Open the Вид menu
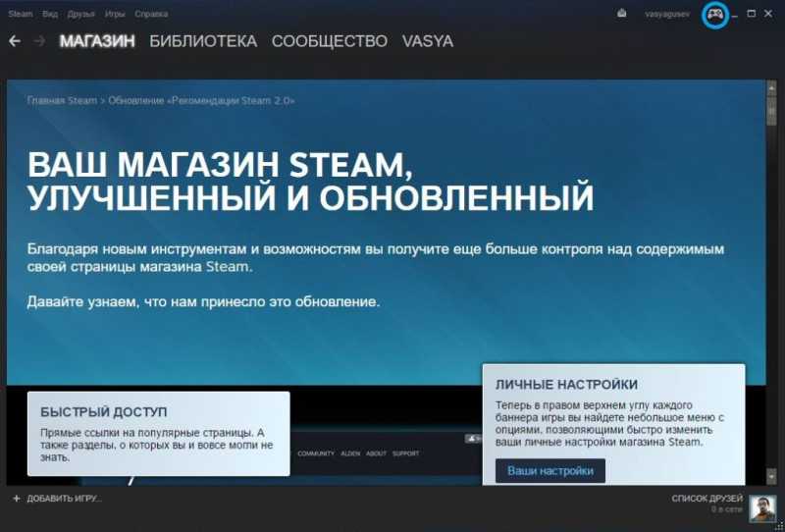Screen dimensions: 785x532 point(50,14)
